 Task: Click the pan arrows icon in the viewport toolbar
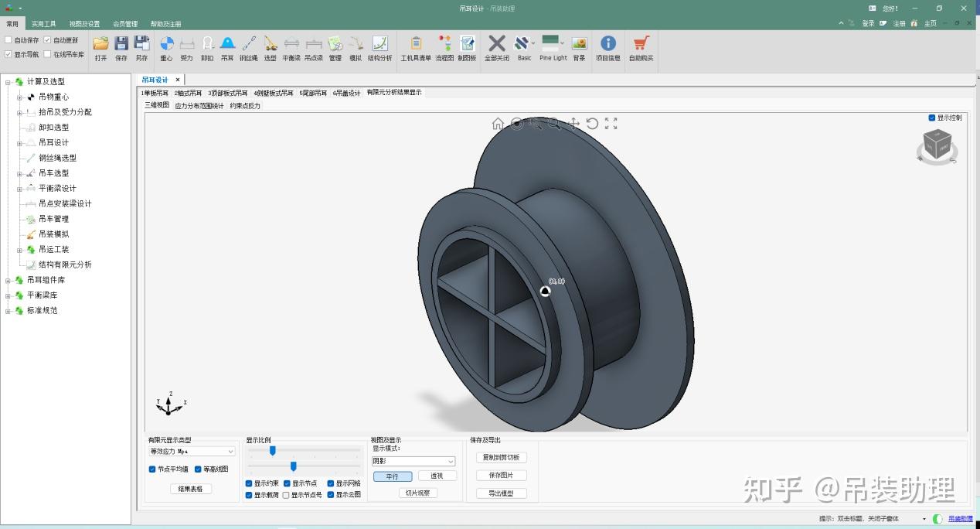(573, 124)
